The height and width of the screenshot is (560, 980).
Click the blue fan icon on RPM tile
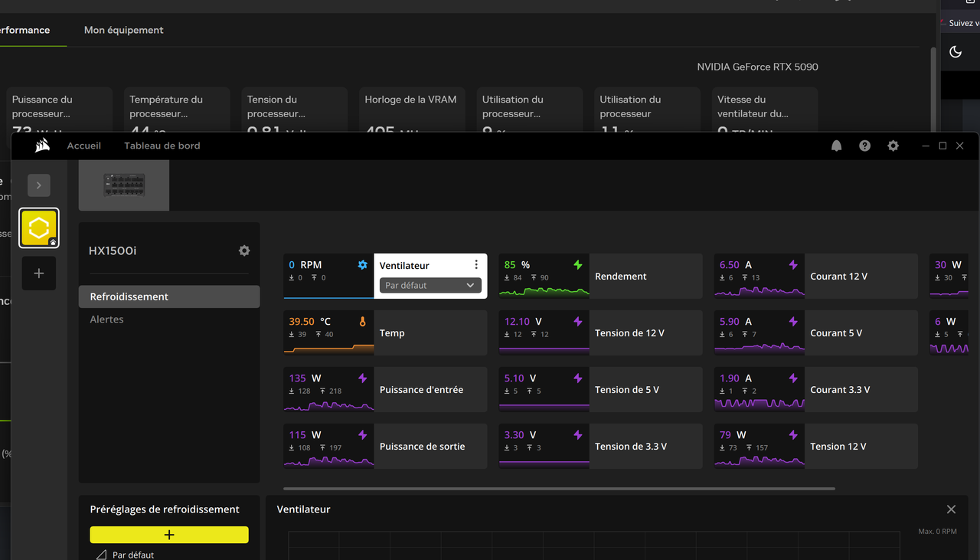pos(363,265)
